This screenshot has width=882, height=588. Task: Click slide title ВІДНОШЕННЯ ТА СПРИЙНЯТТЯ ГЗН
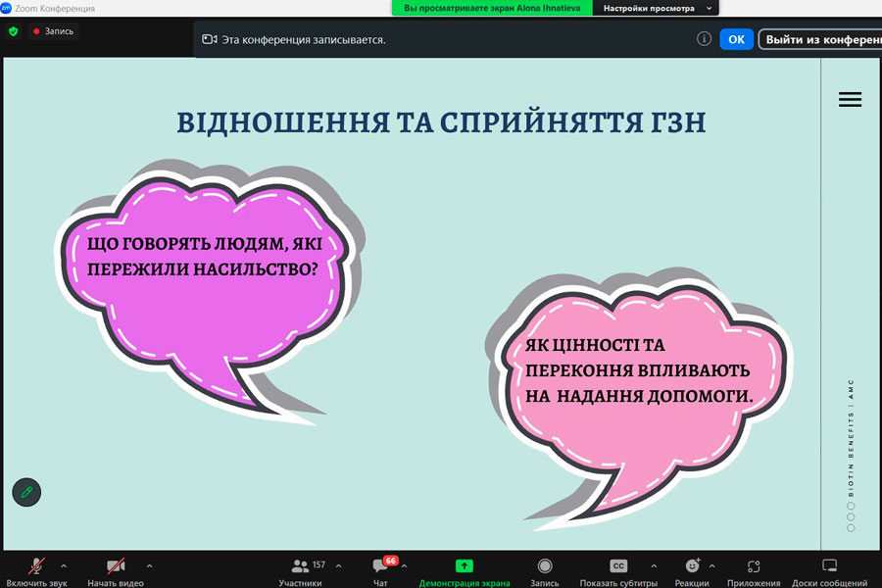point(442,122)
